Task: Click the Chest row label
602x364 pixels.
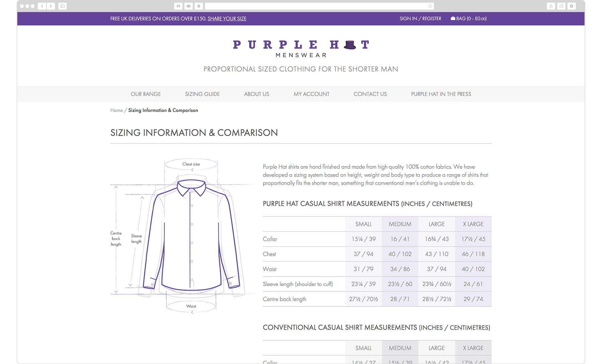Action: tap(269, 254)
